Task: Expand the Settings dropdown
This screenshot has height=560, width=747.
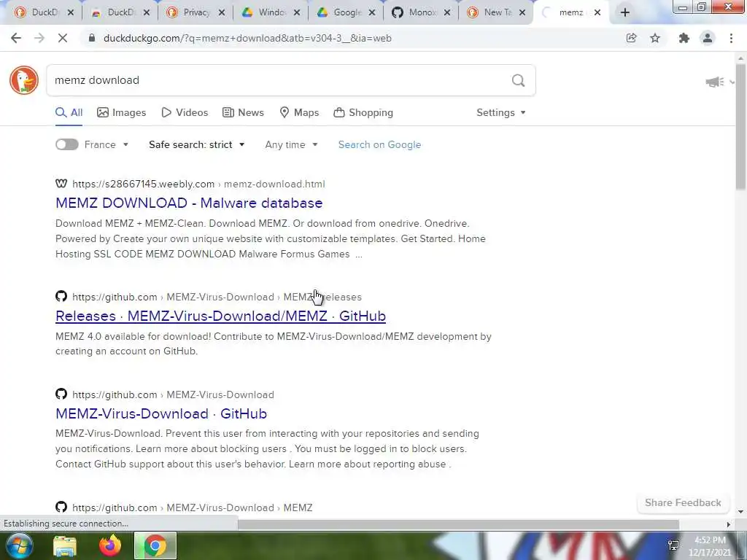Action: point(500,112)
